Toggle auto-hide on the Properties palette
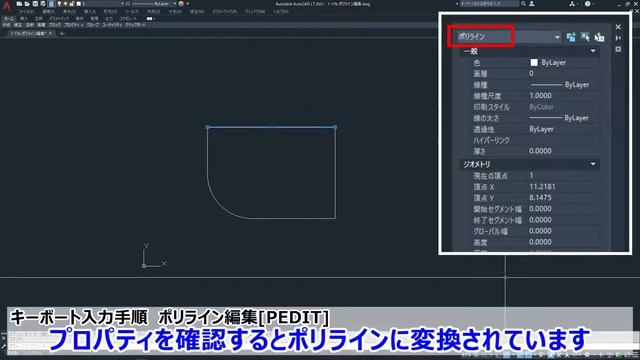Viewport: 640px width, 360px height. coord(618,38)
